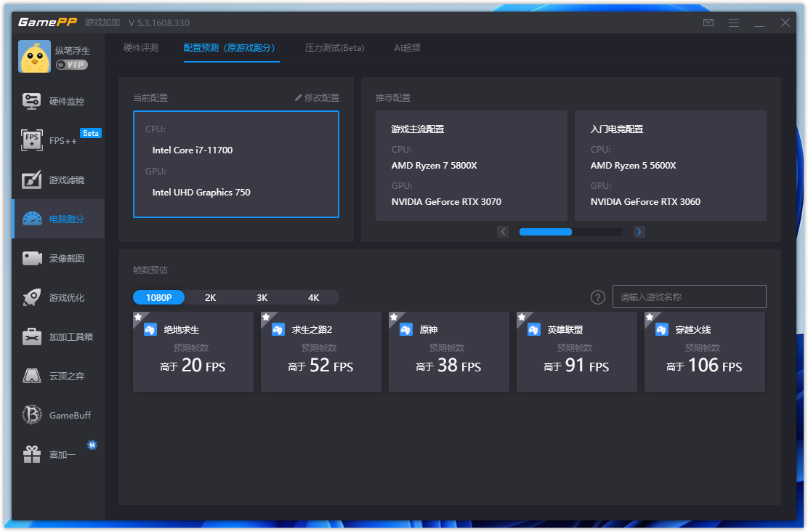This screenshot has width=808, height=532.
Task: Toggle favorite star on 求生之路2 card
Action: pos(266,317)
